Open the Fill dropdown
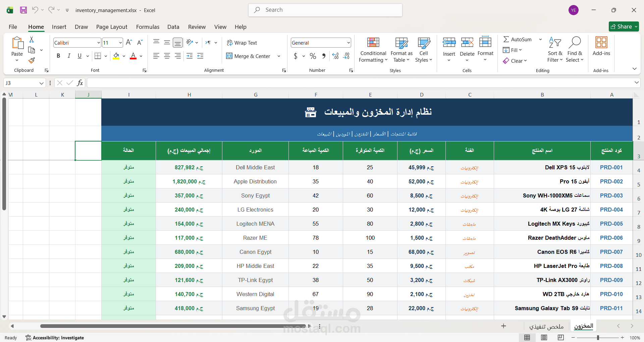Image resolution: width=644 pixels, height=342 pixels. pyautogui.click(x=512, y=50)
